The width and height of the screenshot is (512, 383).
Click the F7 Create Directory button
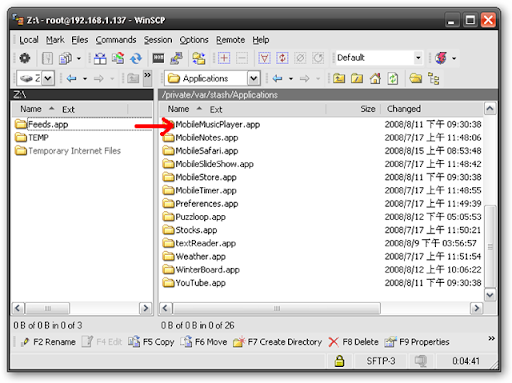(x=277, y=342)
